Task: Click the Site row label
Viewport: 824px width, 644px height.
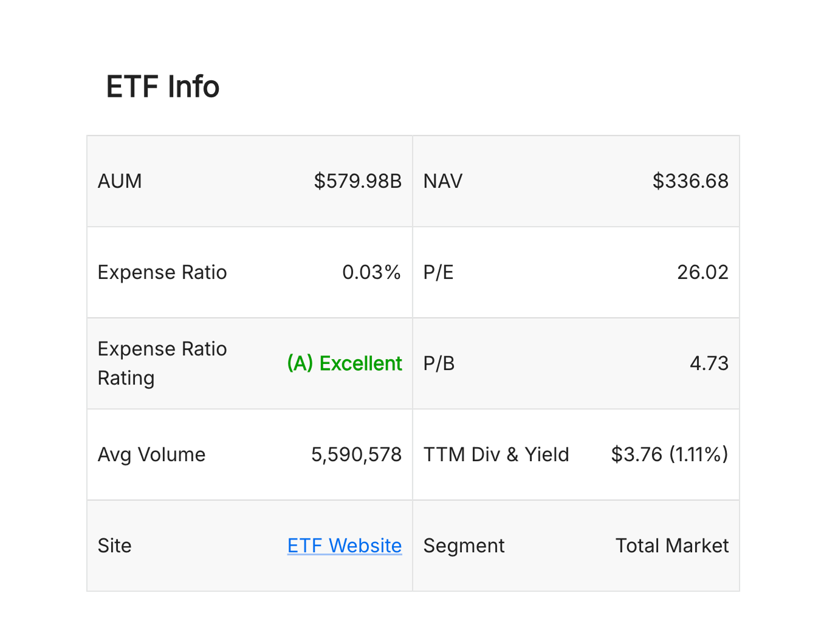Action: pos(114,546)
